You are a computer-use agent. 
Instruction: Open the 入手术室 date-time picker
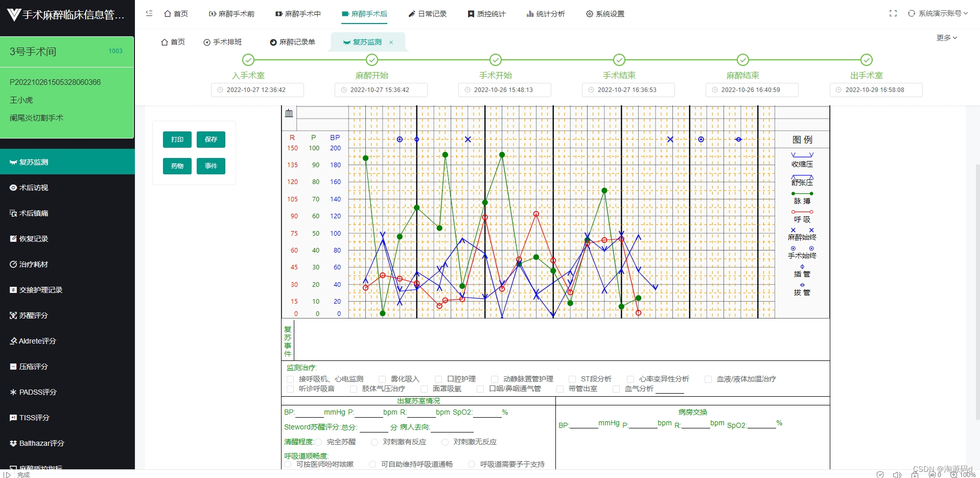point(258,90)
